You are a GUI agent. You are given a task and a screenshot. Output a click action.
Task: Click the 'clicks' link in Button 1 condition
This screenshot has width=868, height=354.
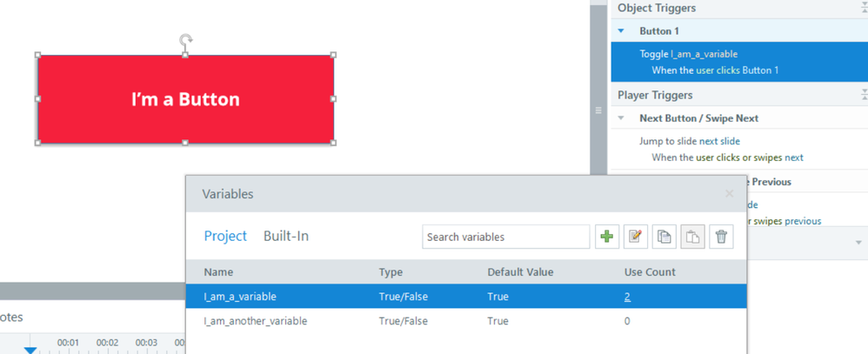point(726,70)
